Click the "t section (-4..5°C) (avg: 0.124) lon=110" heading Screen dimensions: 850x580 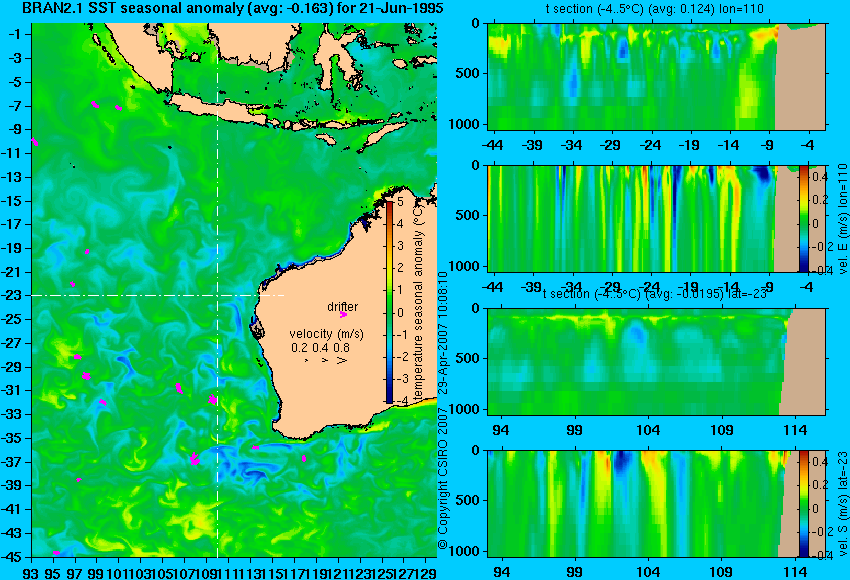[654, 9]
